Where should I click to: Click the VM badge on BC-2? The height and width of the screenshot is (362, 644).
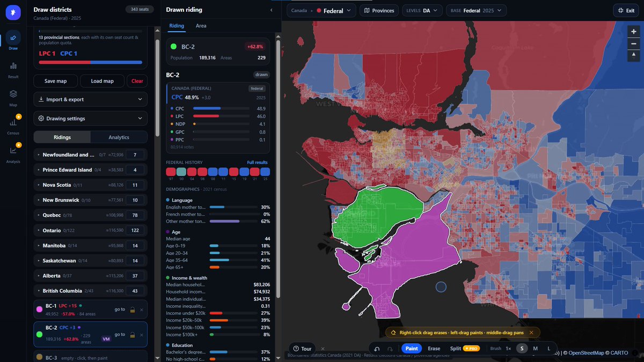[x=106, y=339]
